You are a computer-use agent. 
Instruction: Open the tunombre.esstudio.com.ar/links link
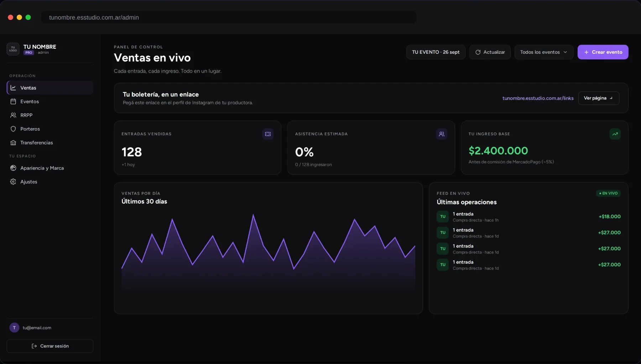tap(538, 98)
